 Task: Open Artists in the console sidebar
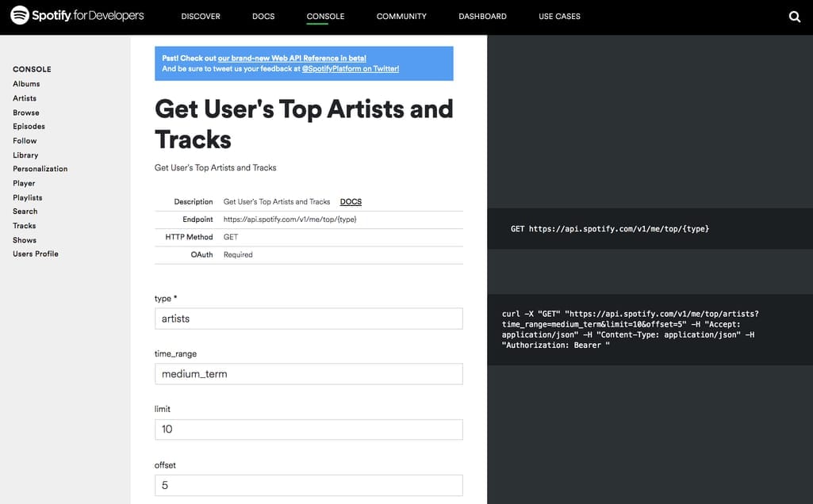point(25,98)
